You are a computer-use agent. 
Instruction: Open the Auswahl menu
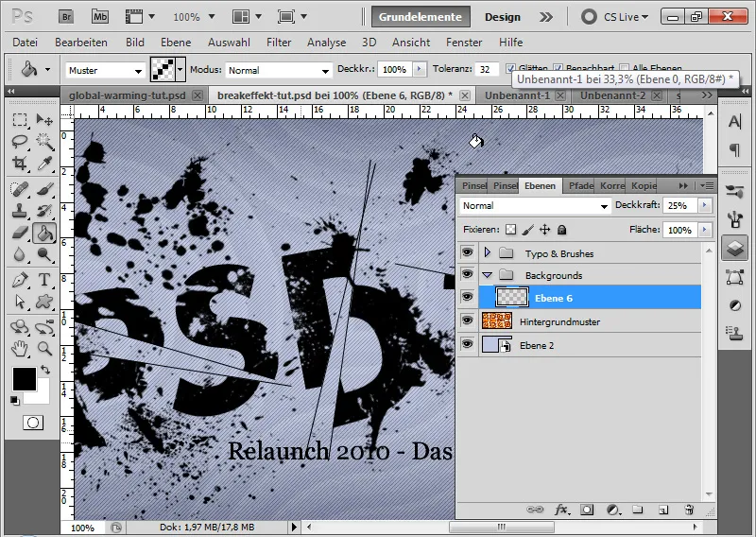(x=229, y=43)
